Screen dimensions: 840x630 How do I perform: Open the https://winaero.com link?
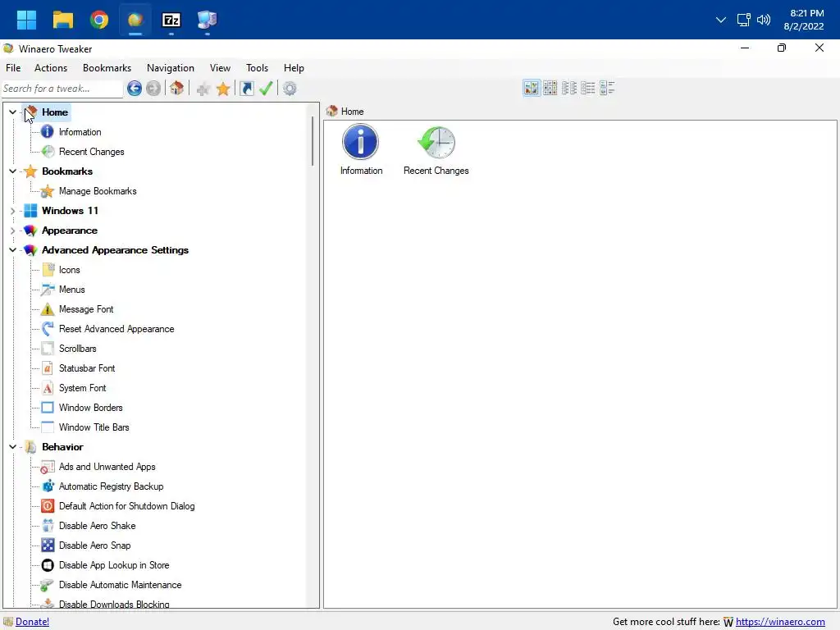(x=780, y=622)
